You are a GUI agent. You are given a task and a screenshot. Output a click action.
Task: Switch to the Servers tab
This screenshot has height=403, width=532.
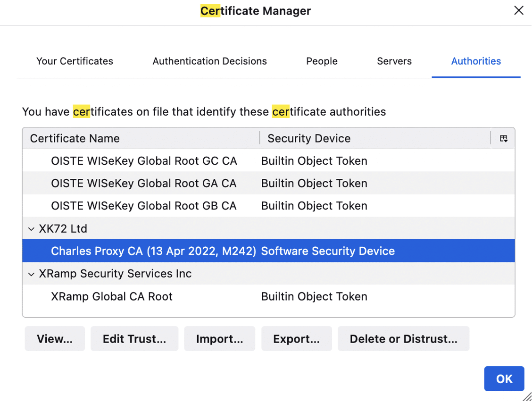coord(394,61)
